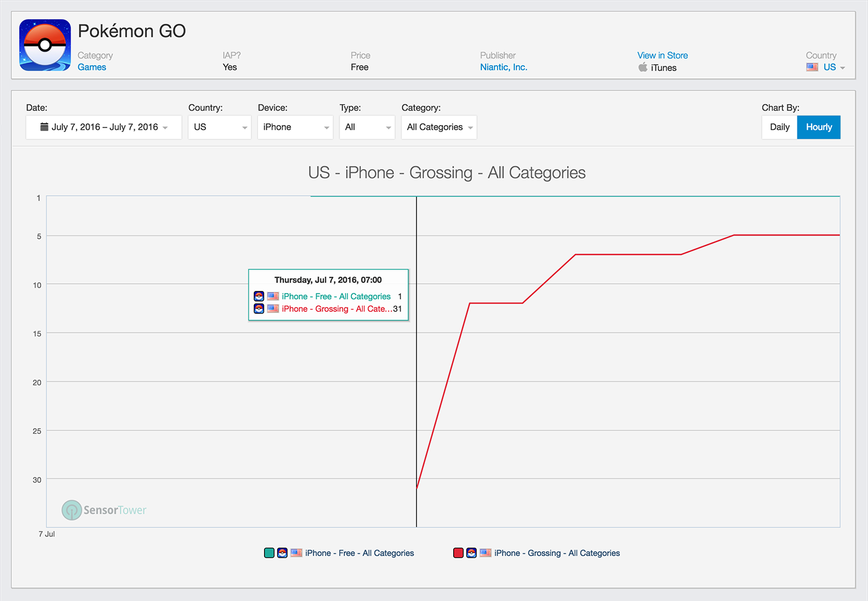The width and height of the screenshot is (868, 601).
Task: Open the All Categories dropdown
Action: coord(439,127)
